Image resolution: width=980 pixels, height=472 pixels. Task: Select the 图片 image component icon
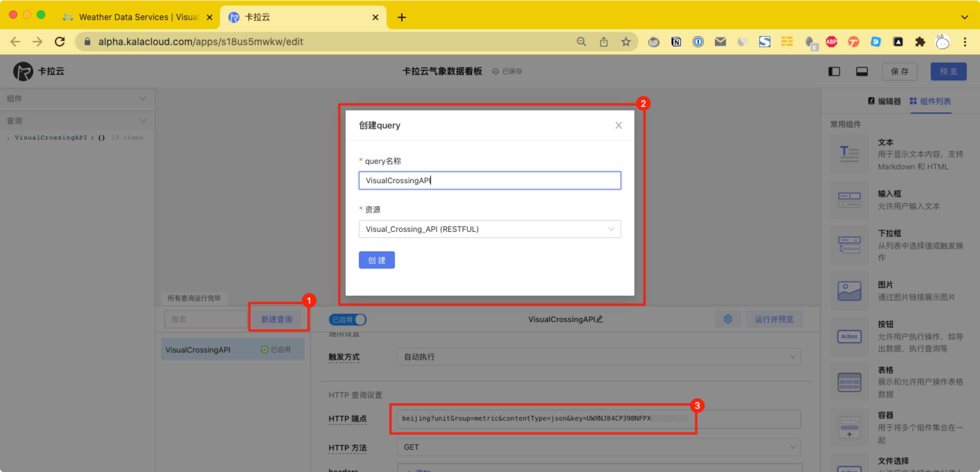(849, 290)
